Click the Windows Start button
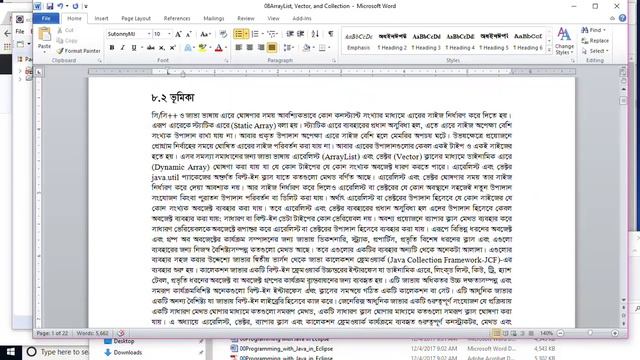 coord(11,352)
